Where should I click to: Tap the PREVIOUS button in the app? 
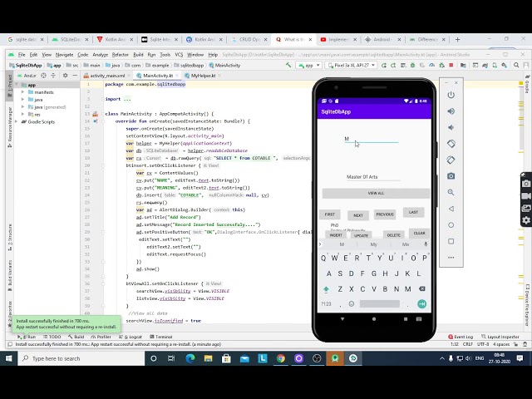pyautogui.click(x=385, y=214)
